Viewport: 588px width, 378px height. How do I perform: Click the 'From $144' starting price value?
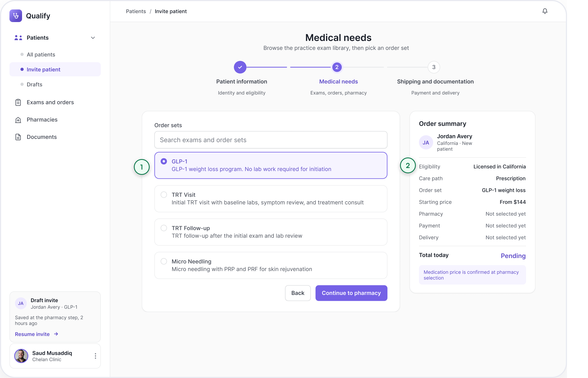point(513,202)
